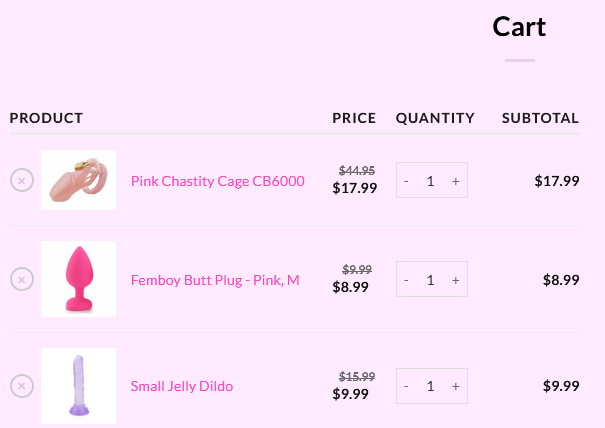Click the pink butt plug product thumbnail
This screenshot has height=428, width=605.
(x=78, y=279)
